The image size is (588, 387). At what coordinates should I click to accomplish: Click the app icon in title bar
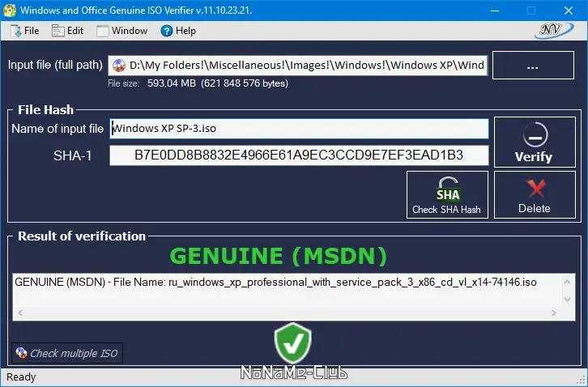pyautogui.click(x=10, y=11)
